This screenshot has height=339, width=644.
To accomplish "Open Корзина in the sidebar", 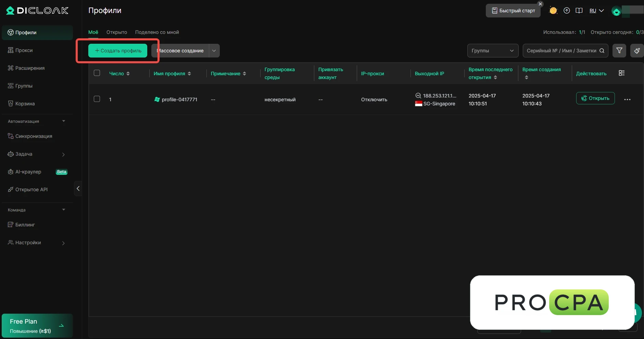I will 37,104.
